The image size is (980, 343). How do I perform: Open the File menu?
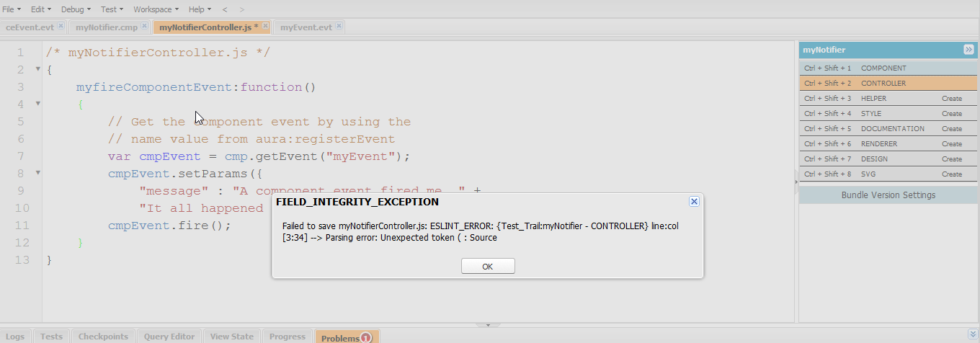[x=12, y=9]
